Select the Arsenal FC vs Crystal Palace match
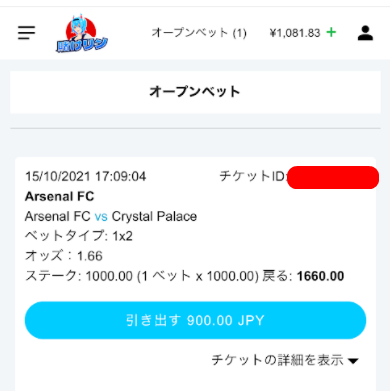 point(111,217)
